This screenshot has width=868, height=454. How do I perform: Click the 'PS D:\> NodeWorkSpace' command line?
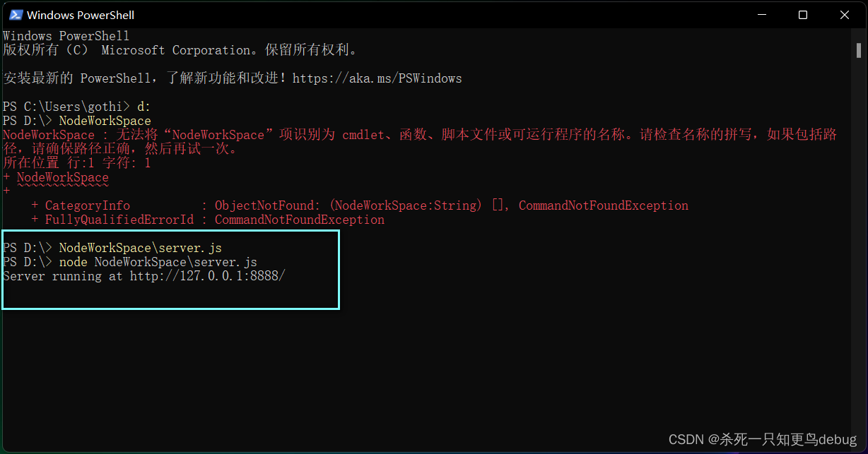point(77,121)
